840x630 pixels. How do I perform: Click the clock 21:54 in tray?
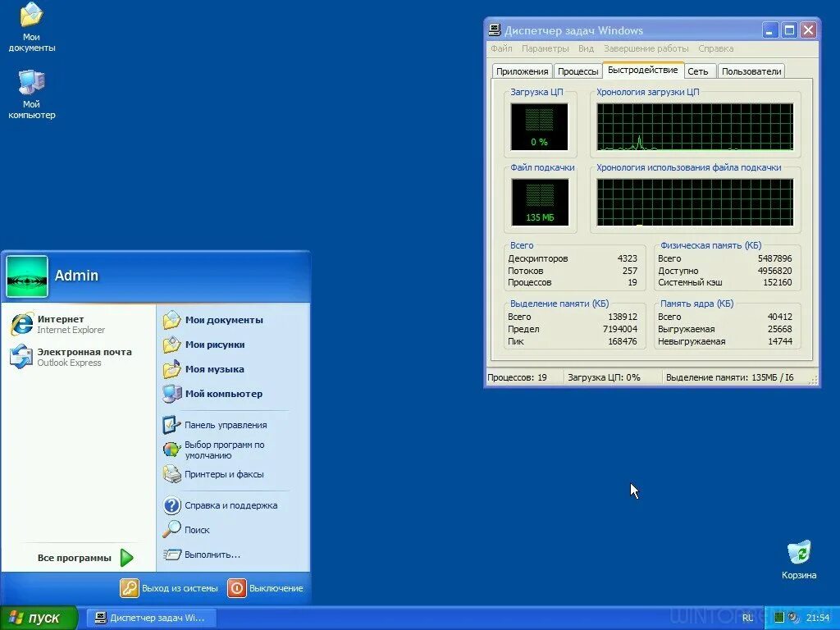pyautogui.click(x=818, y=618)
